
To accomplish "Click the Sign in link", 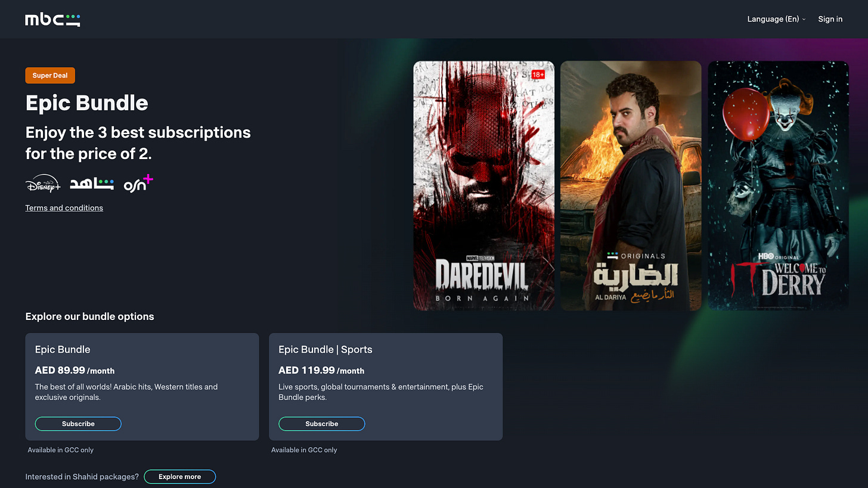I will (x=830, y=19).
